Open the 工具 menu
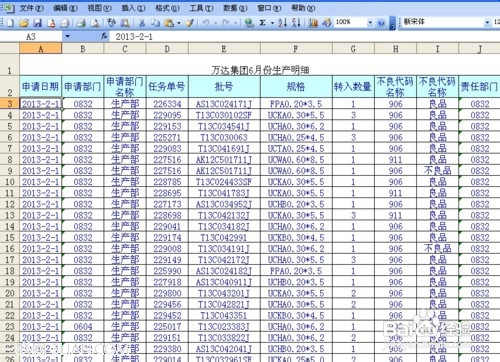This screenshot has height=362, width=500. tap(201, 8)
